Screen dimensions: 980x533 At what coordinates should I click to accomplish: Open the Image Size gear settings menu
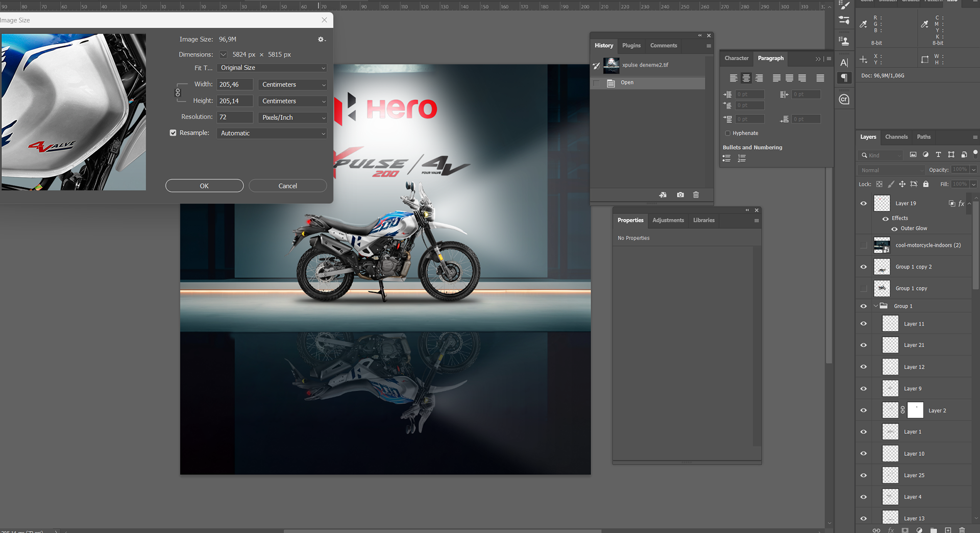321,39
